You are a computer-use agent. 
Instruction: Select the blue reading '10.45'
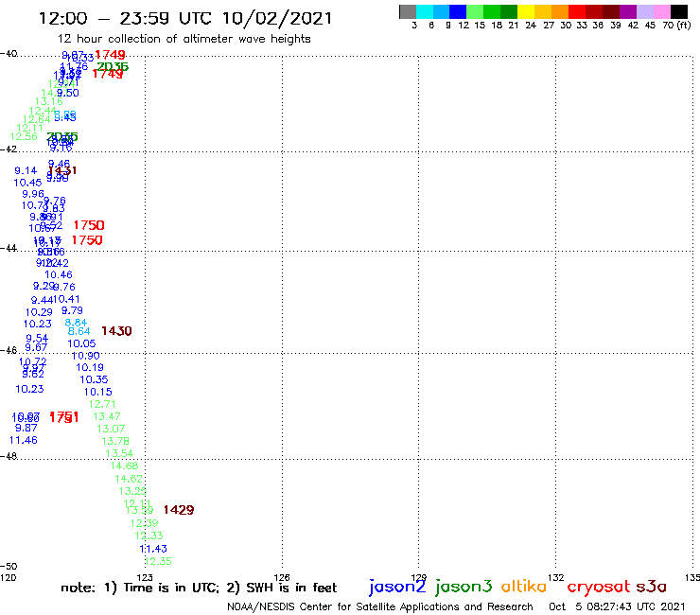tap(27, 183)
